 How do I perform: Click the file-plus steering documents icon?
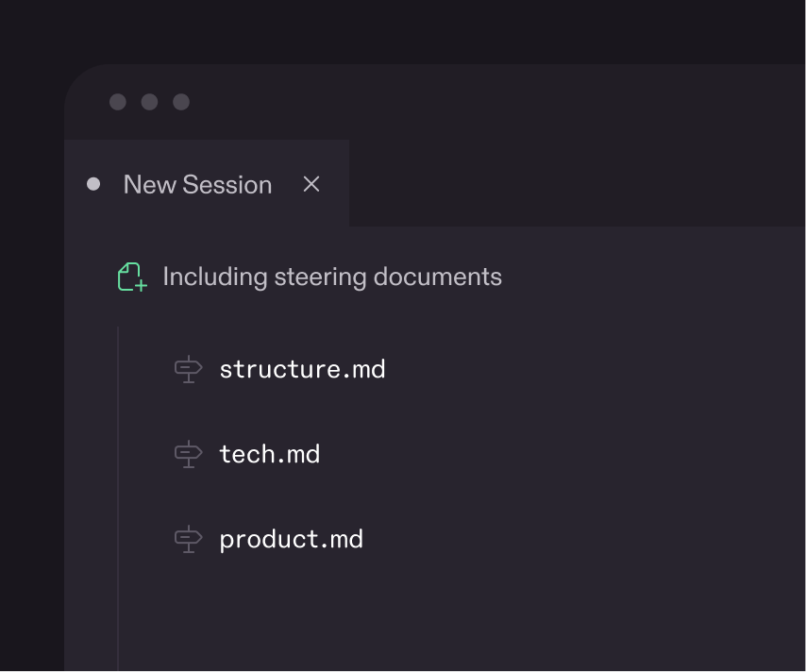click(130, 276)
